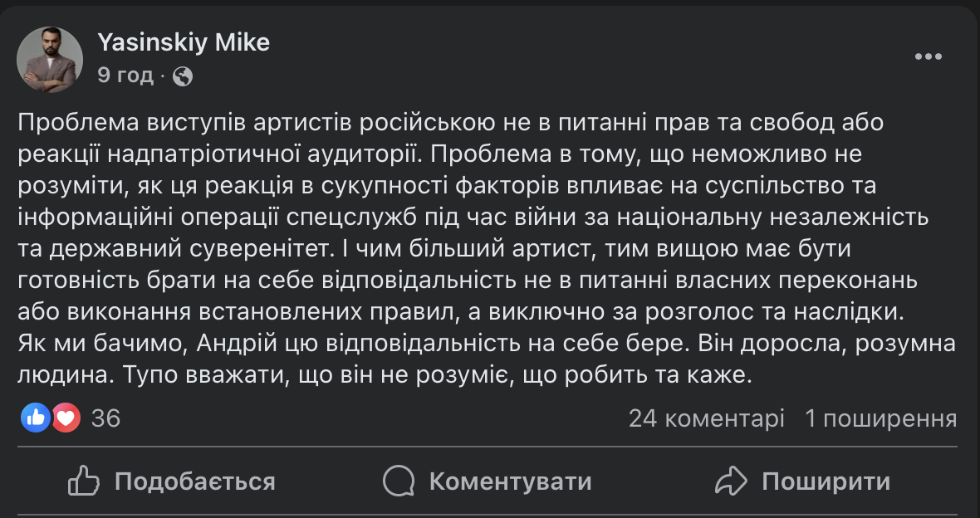Click the red heart reaction icon
The height and width of the screenshot is (518, 980).
tap(66, 418)
